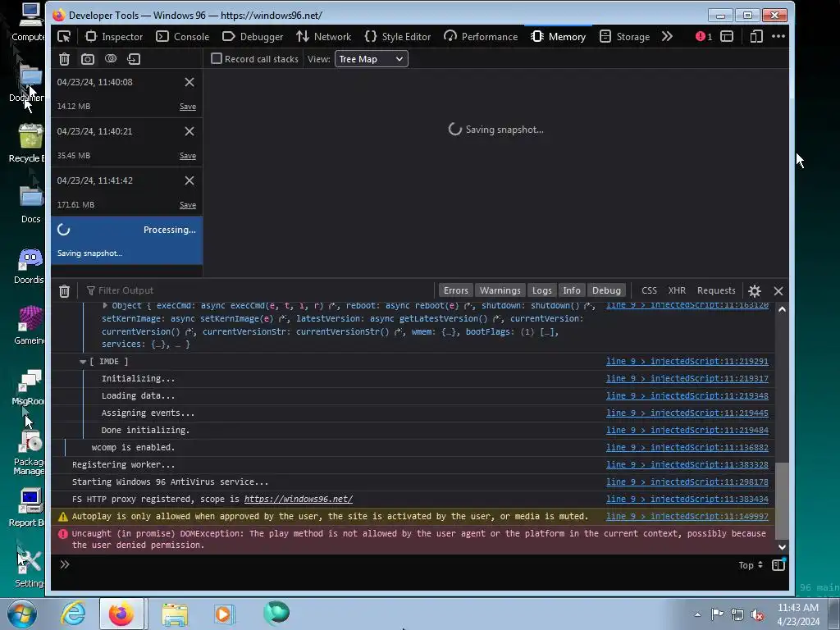Toggle the Info filter
Viewport: 840px width, 630px height.
coord(572,290)
